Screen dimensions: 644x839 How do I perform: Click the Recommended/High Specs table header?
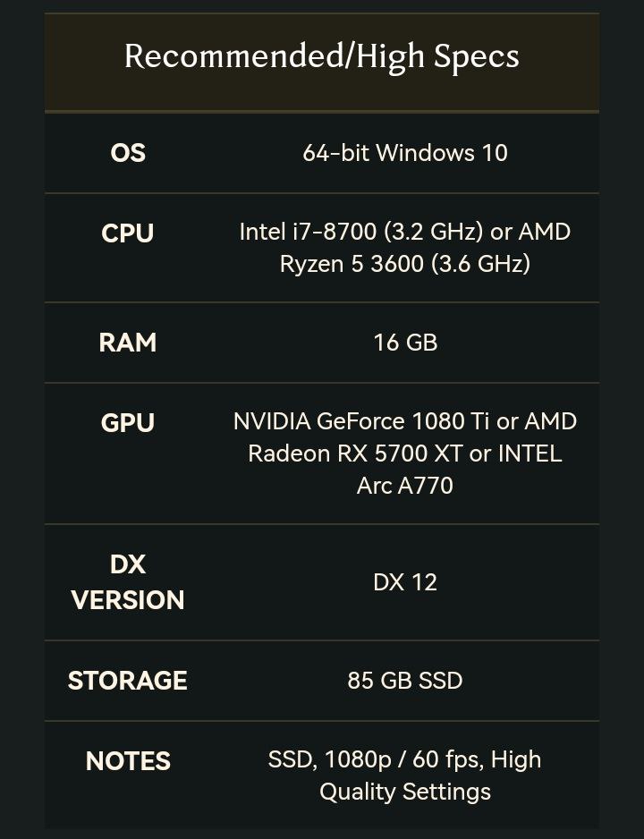[x=322, y=57]
